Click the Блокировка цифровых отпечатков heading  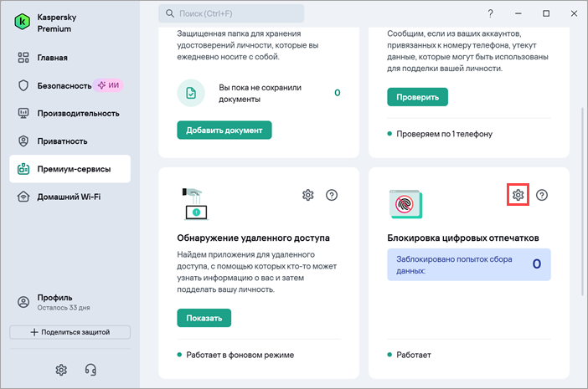463,238
